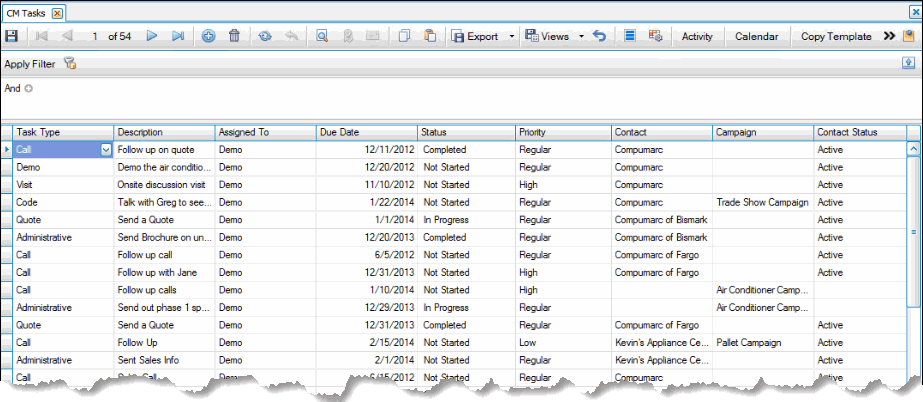923x402 pixels.
Task: Click the Refresh icon in toolbar
Action: (x=265, y=36)
